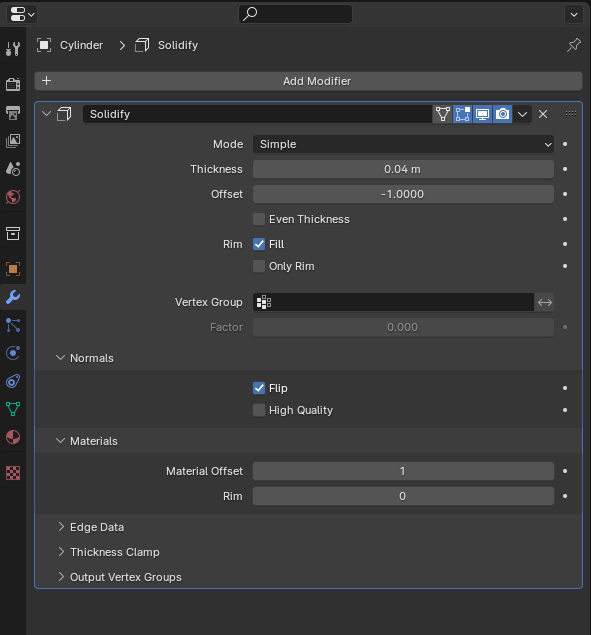Click the Cylinder object icon in breadcrumb
This screenshot has height=635, width=591.
(x=44, y=45)
